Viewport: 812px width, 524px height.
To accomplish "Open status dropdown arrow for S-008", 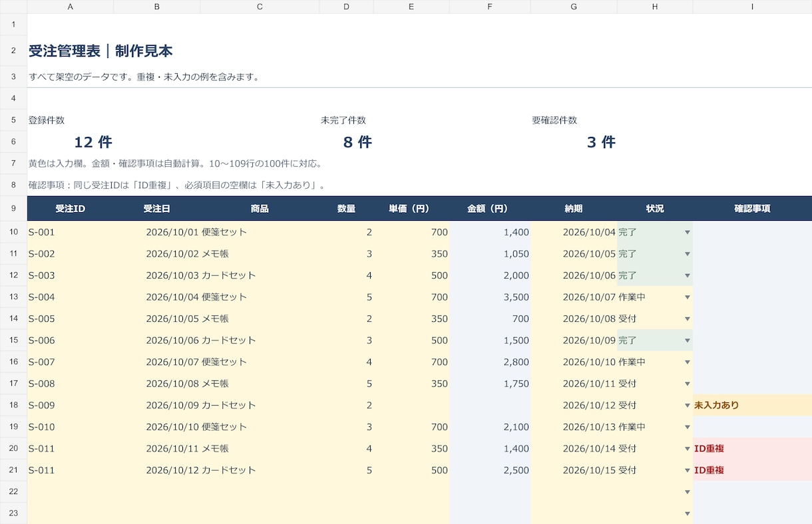I will [x=688, y=384].
